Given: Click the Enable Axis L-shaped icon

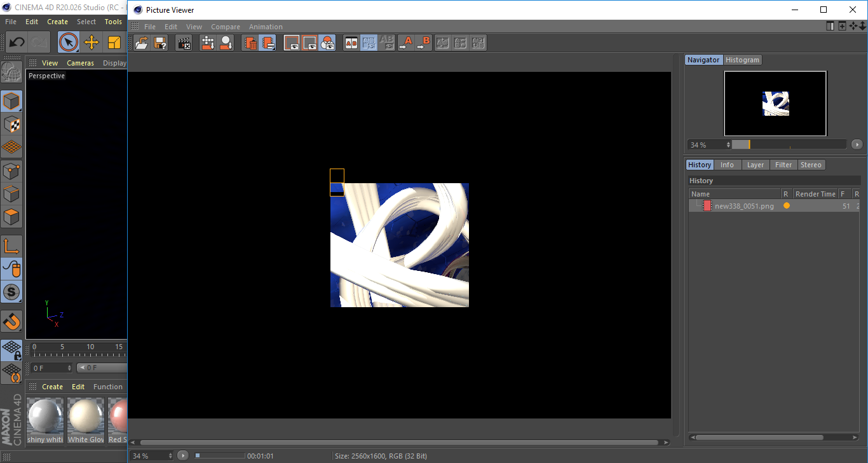Looking at the screenshot, I should 11,246.
